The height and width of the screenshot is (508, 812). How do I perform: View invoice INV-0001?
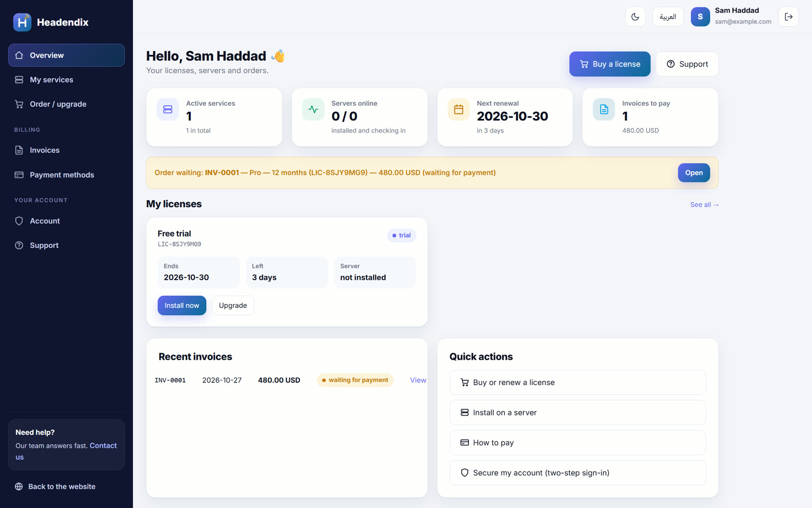pos(418,380)
